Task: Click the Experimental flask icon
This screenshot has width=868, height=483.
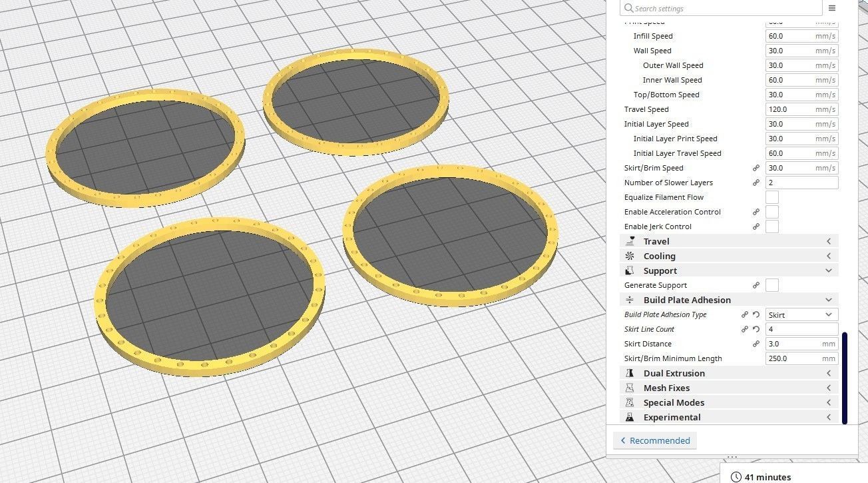Action: click(x=630, y=417)
